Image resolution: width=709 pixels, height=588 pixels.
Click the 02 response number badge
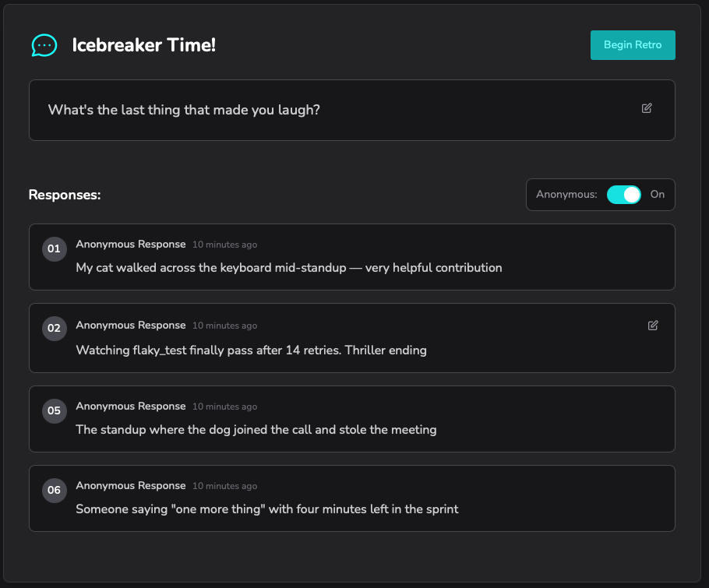point(55,328)
